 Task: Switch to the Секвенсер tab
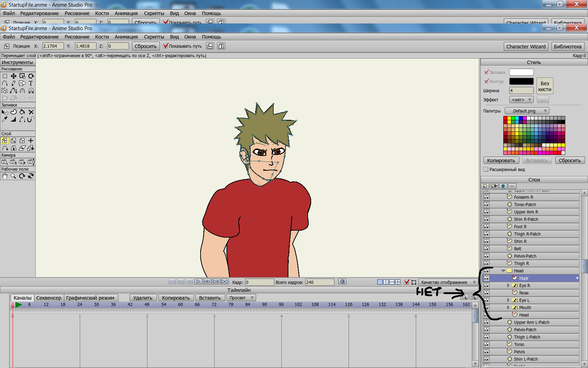[49, 298]
